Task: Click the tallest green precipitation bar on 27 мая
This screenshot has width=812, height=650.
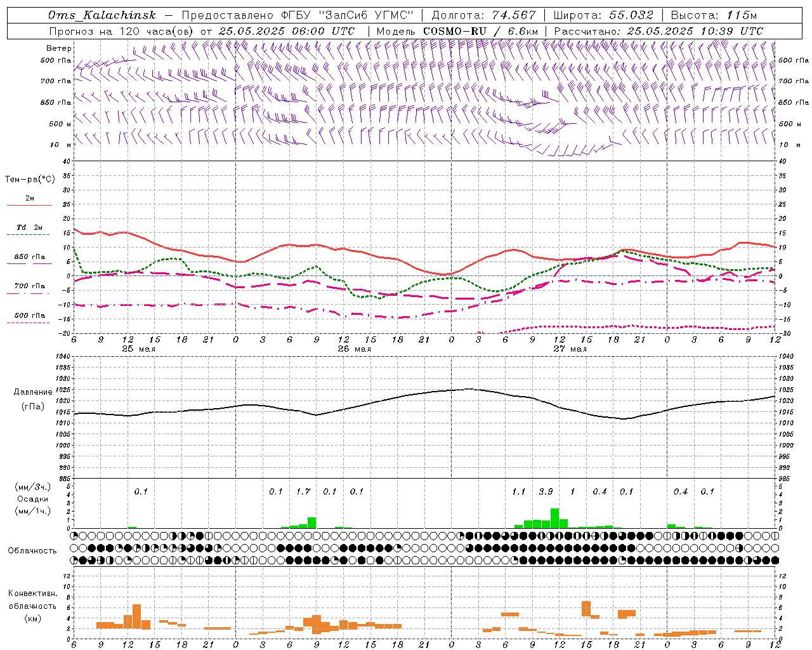Action: tap(554, 518)
